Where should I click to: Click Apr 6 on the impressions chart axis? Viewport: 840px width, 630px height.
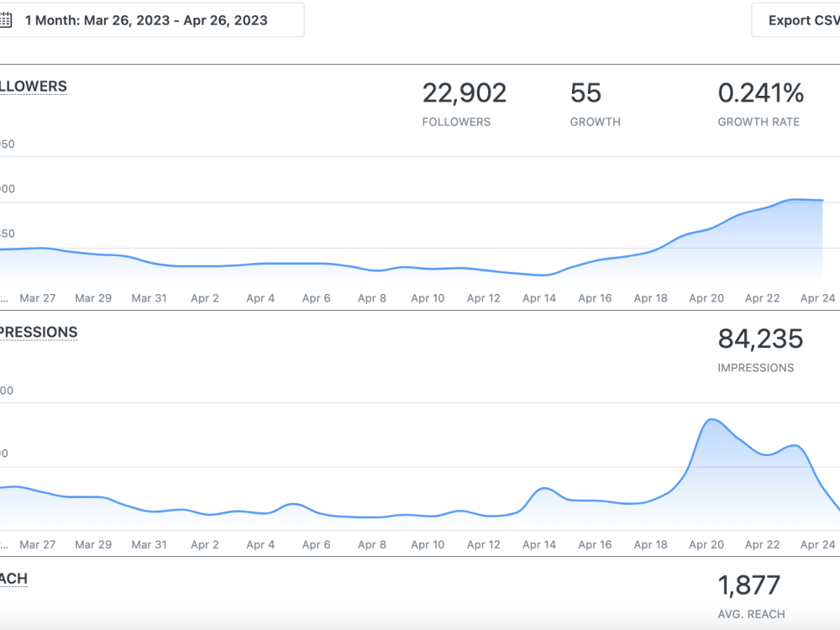[x=316, y=545]
